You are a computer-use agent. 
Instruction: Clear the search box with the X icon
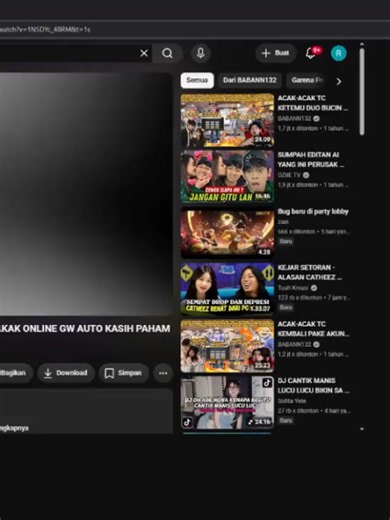(144, 53)
